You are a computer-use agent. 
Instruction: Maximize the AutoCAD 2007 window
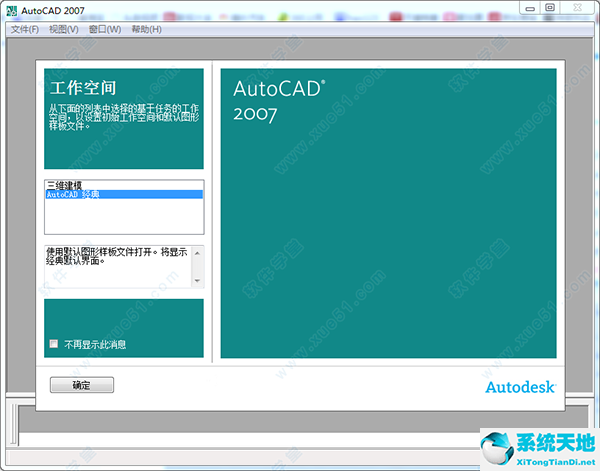tap(550, 8)
